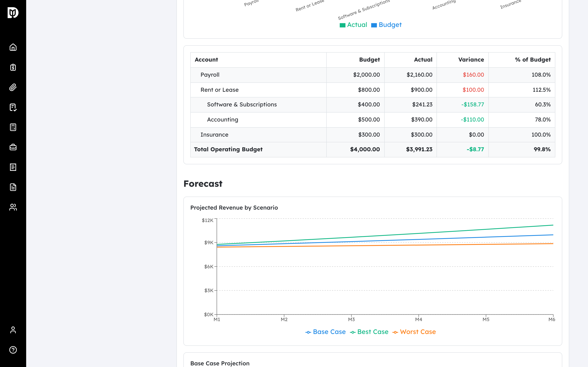Click the briefcase icon in sidebar
The height and width of the screenshot is (367, 588).
[x=13, y=147]
